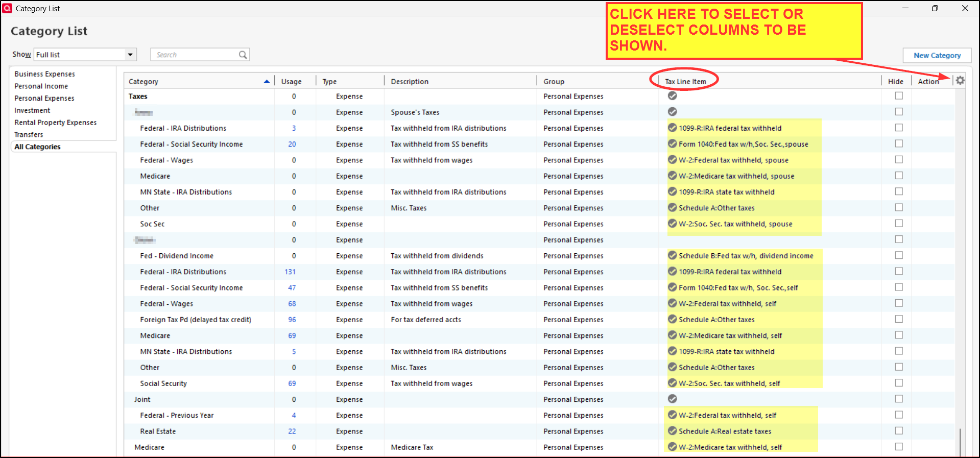Viewport: 980px width, 458px height.
Task: Tick the Hide checkbox for Foreign Tax Pd
Action: click(x=899, y=319)
